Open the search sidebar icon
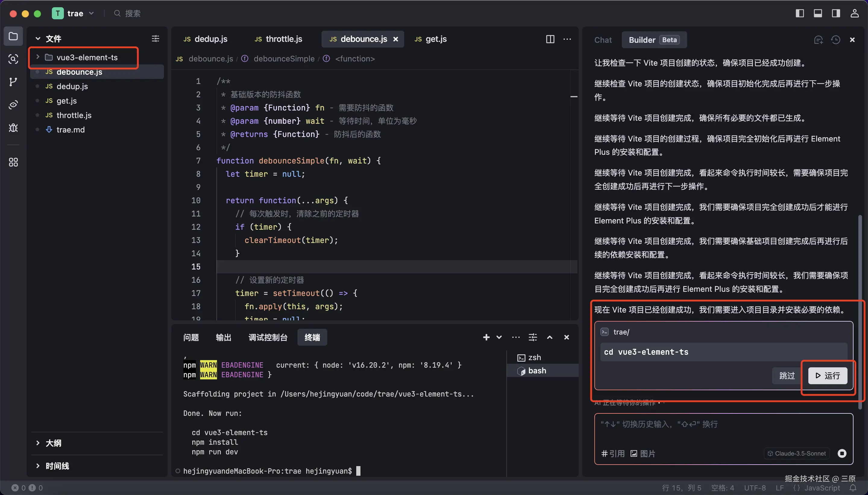Screen dimensions: 868x495 pos(13,59)
